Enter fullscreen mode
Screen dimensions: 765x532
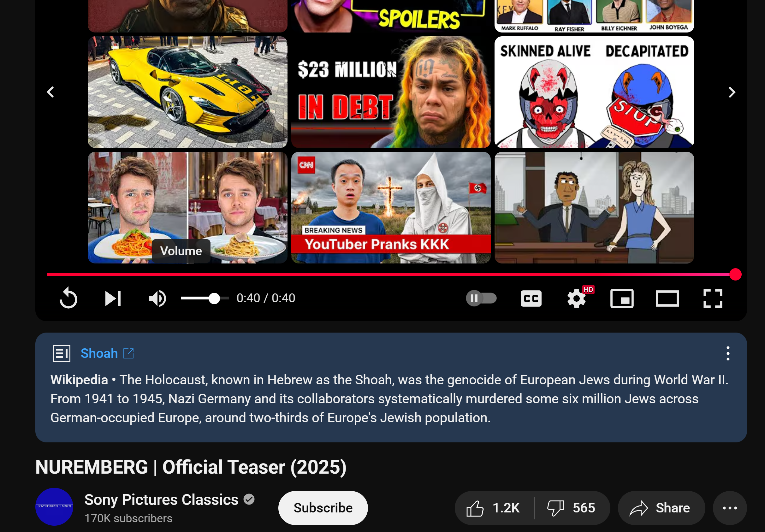pos(713,298)
